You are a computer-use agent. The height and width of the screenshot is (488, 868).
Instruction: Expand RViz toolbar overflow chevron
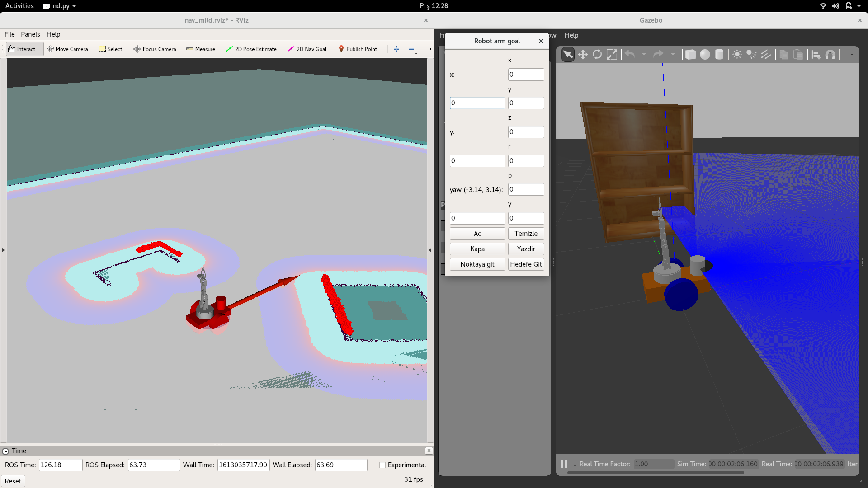coord(429,49)
